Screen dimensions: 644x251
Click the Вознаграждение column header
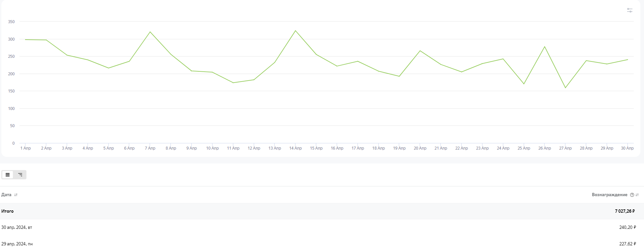[609, 195]
